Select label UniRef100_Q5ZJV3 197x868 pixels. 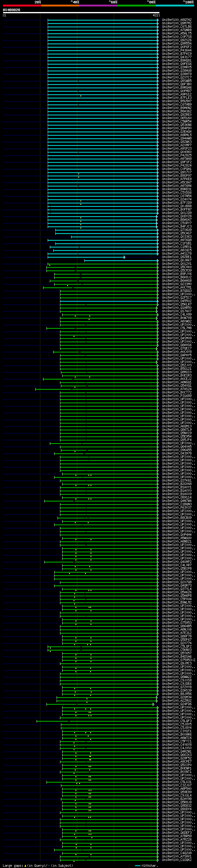[177, 365]
